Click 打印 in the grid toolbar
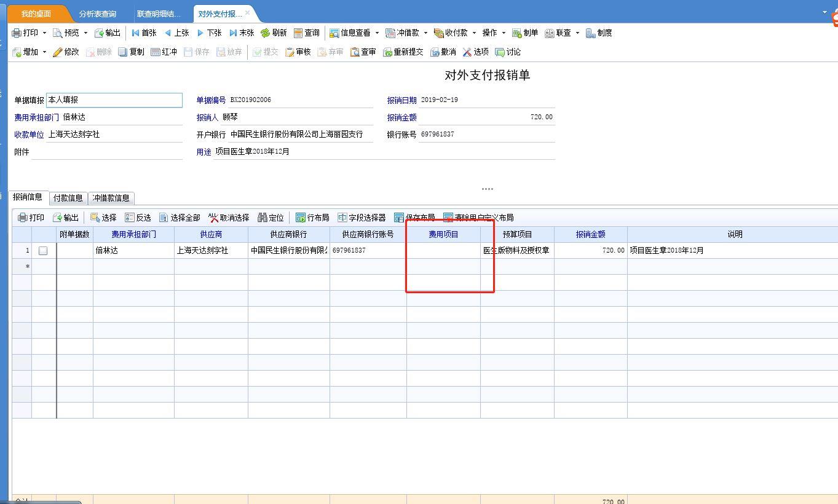838x504 pixels. click(x=31, y=218)
